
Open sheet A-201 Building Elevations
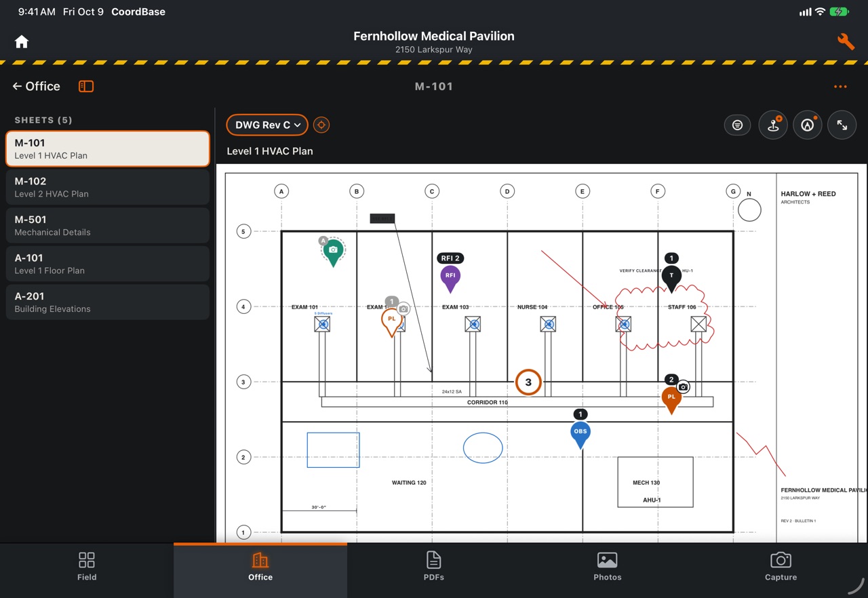click(x=108, y=302)
